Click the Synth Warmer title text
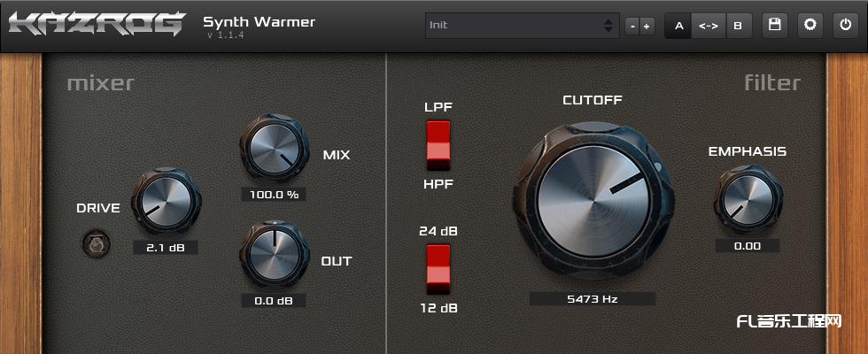This screenshot has width=868, height=354. [259, 21]
